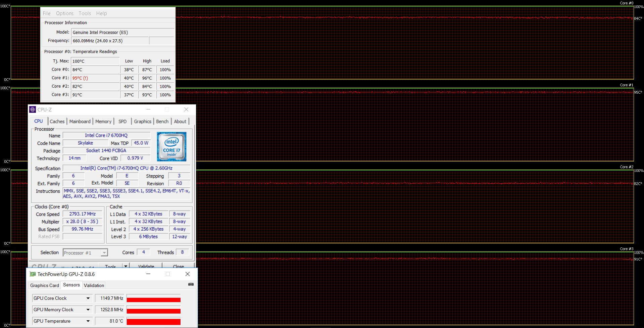
Task: Click the Intel Core i7 logo badge
Action: pyautogui.click(x=171, y=147)
